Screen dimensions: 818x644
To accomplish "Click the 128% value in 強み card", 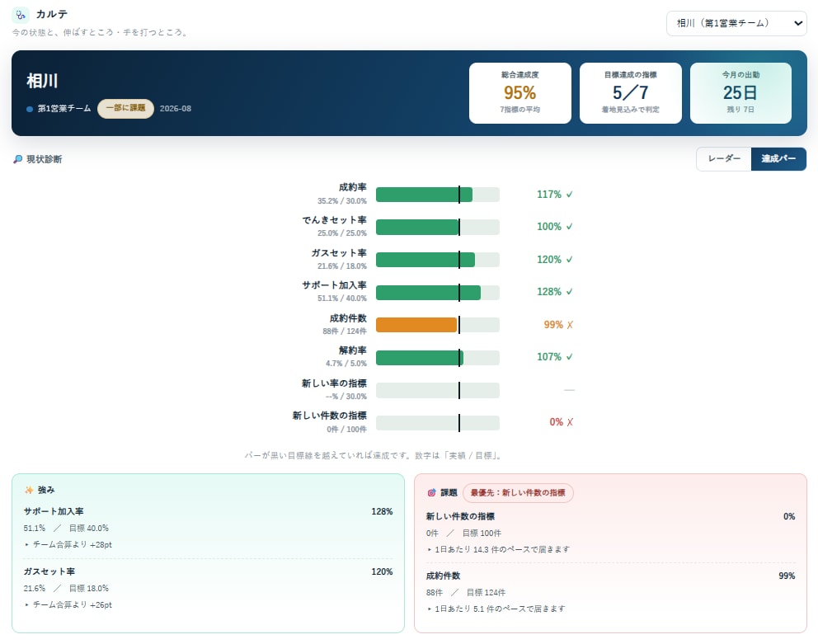I will (x=382, y=511).
